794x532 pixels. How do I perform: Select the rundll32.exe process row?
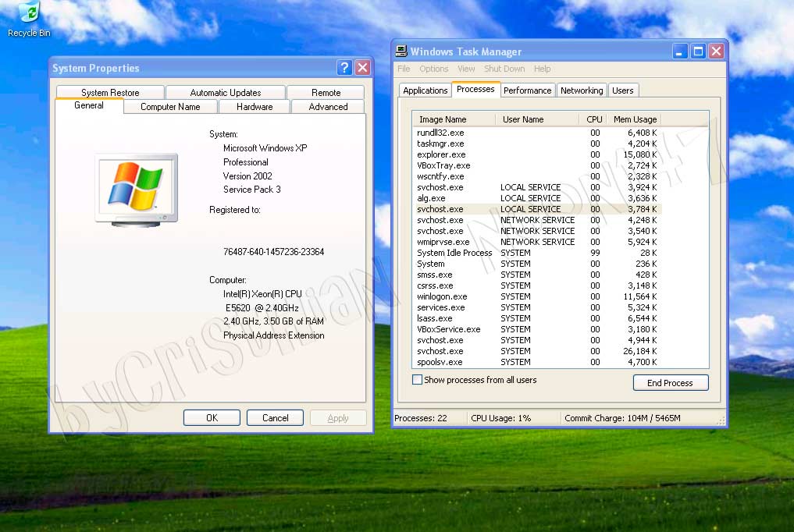pos(537,133)
